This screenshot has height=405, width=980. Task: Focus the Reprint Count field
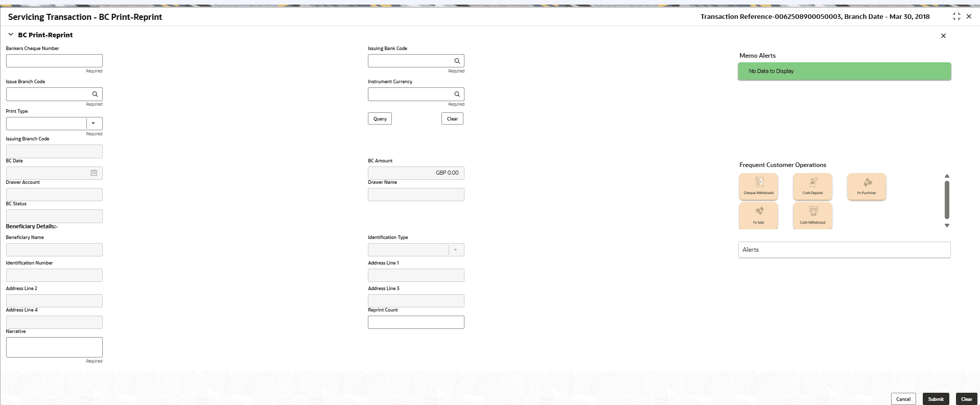(x=416, y=322)
